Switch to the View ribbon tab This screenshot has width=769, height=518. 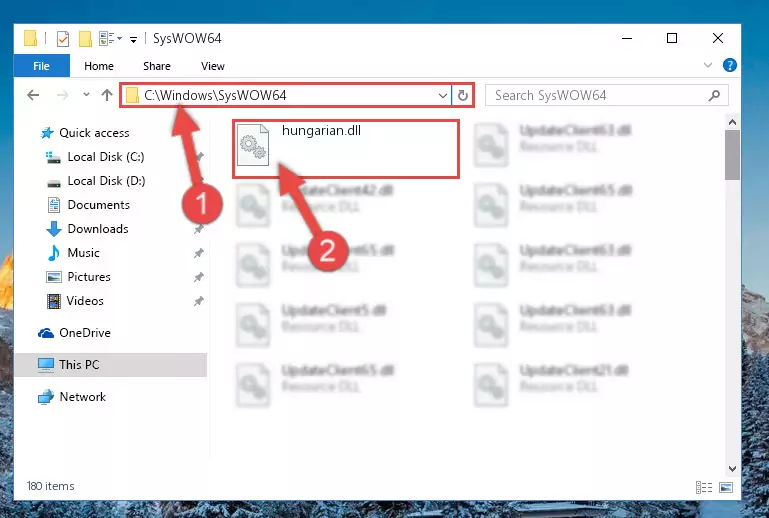tap(212, 66)
